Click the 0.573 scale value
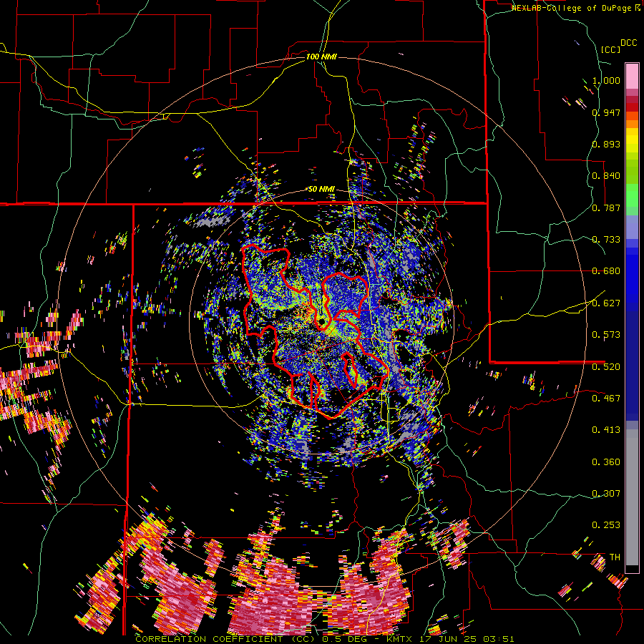The image size is (644, 644). pyautogui.click(x=606, y=335)
